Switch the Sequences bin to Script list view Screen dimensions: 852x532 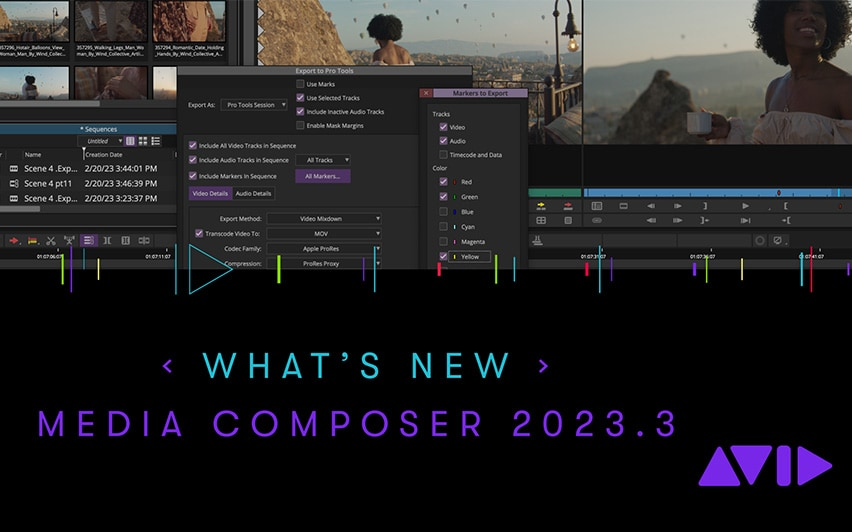pos(156,141)
